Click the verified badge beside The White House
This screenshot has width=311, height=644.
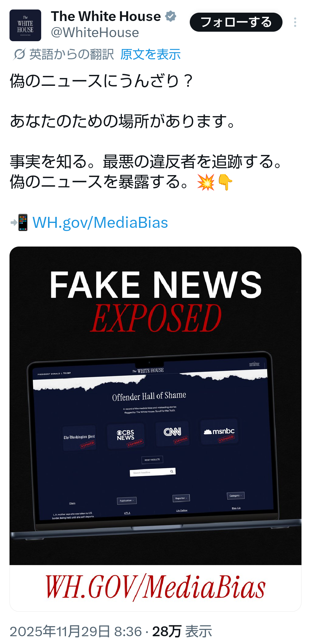click(x=171, y=16)
